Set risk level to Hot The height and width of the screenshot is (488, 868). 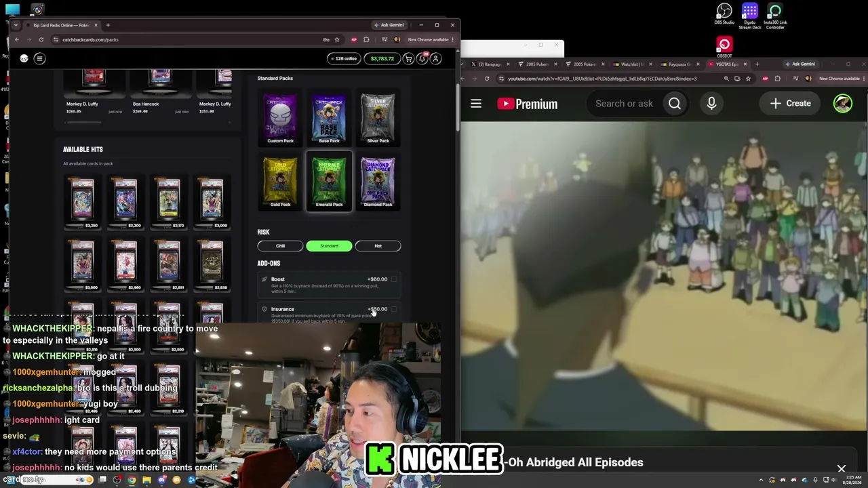click(378, 246)
